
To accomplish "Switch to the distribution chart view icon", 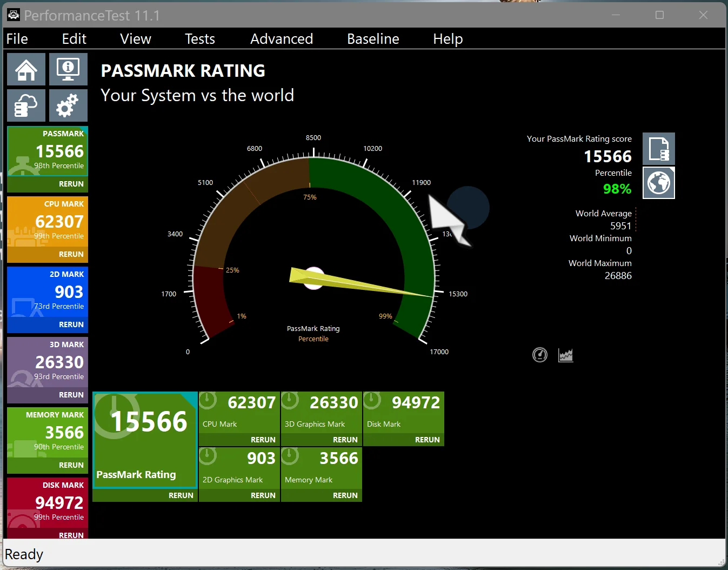I will [566, 355].
